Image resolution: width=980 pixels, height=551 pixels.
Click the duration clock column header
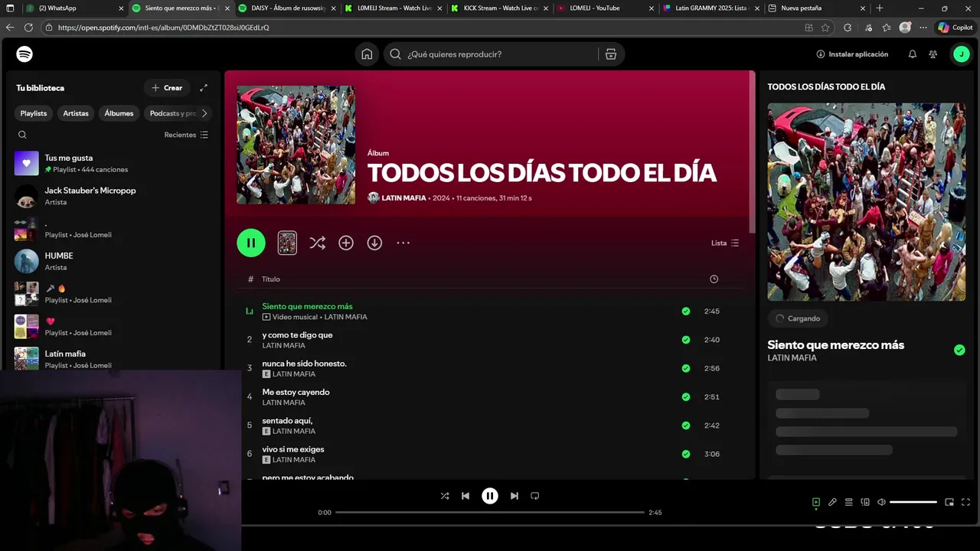tap(714, 279)
